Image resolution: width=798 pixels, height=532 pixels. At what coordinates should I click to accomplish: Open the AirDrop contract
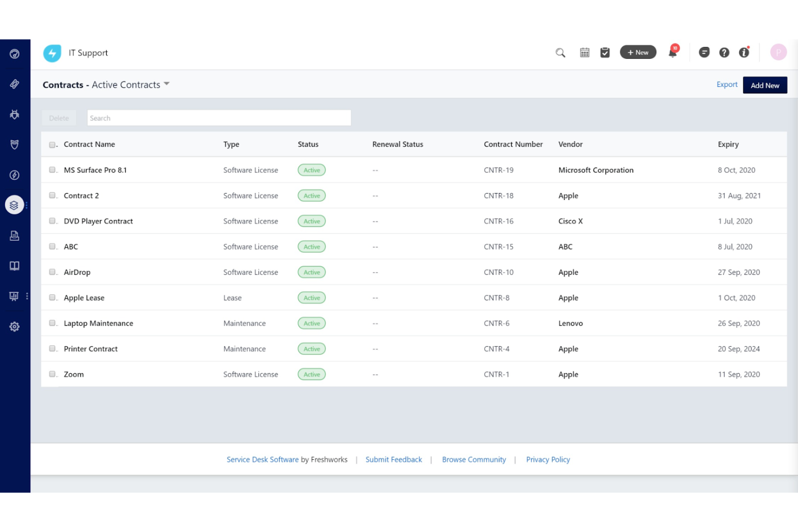77,272
